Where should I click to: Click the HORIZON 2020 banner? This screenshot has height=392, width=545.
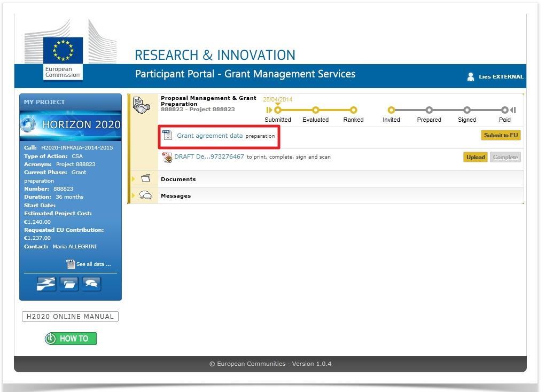point(71,125)
